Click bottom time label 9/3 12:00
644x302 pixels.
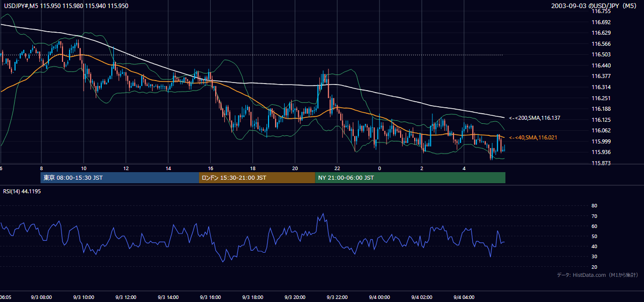coord(126,297)
